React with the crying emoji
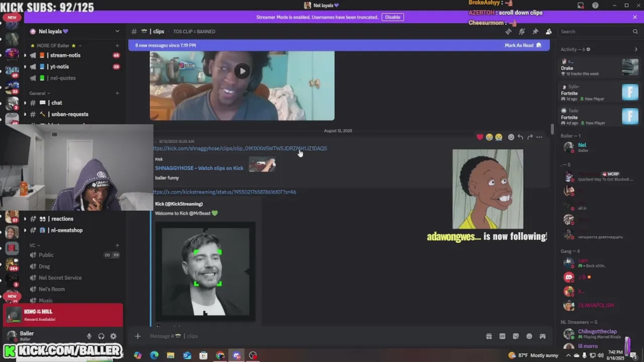 (x=499, y=137)
